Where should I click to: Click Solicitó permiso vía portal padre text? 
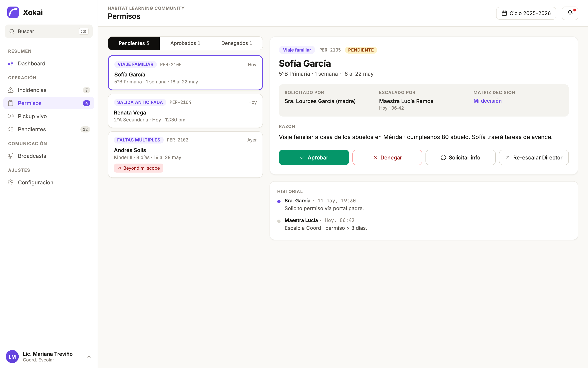click(x=324, y=208)
